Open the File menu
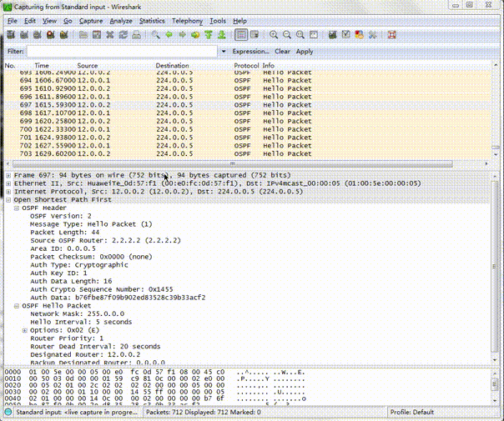504x421 pixels. click(13, 21)
